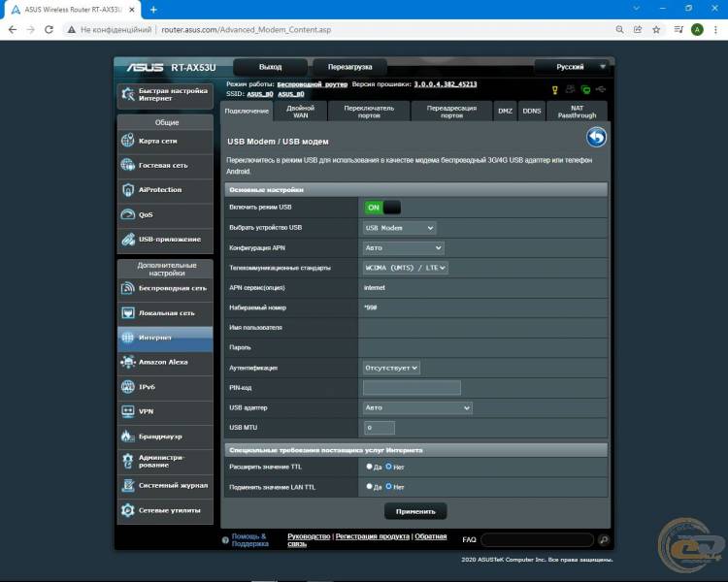The height and width of the screenshot is (582, 728).
Task: Open the telecom standards dropdown WCDMA/LTE
Action: pos(406,268)
